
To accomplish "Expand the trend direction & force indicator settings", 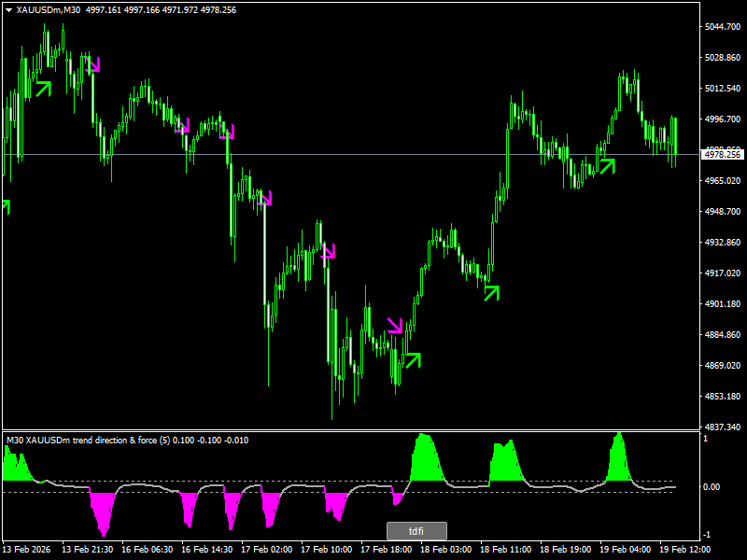I will pos(131,437).
